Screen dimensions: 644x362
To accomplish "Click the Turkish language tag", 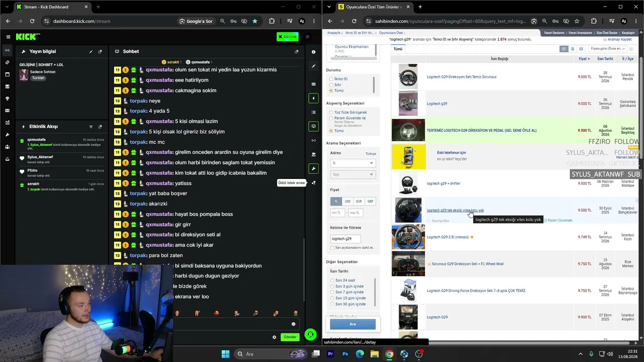I will tap(38, 78).
